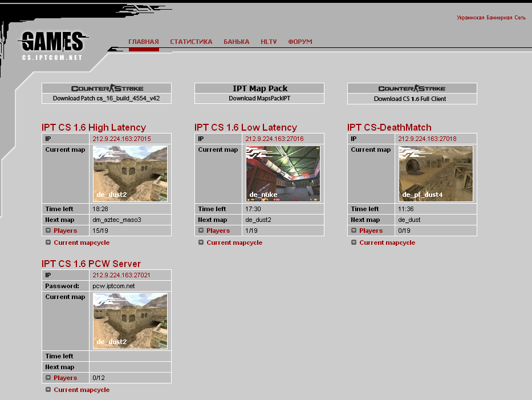
Task: Click the IPT CS-DeathMatch heading
Action: coord(389,127)
